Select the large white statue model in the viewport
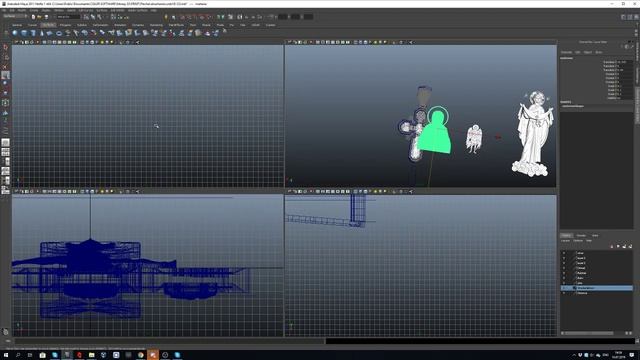This screenshot has height=360, width=640. click(533, 134)
